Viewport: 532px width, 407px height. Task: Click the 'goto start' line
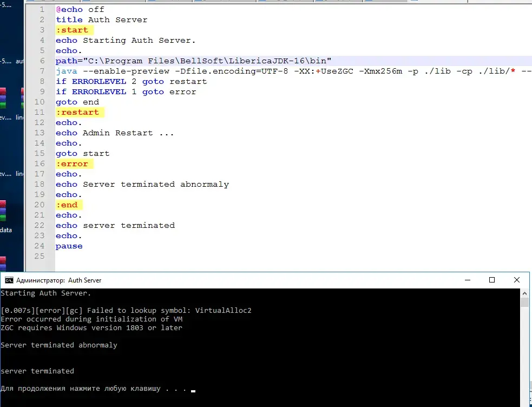(82, 153)
